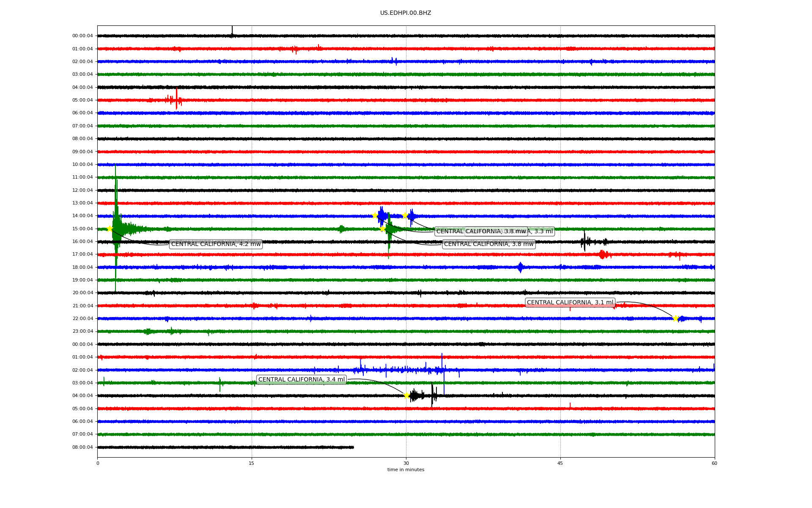Click the burst on the 18:00:04 trace near minute 41
Viewport: 812px width, 508px height.
point(520,268)
